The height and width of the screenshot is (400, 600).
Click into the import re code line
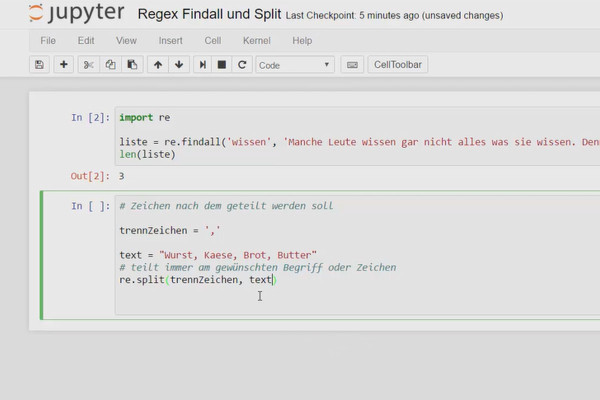point(145,118)
